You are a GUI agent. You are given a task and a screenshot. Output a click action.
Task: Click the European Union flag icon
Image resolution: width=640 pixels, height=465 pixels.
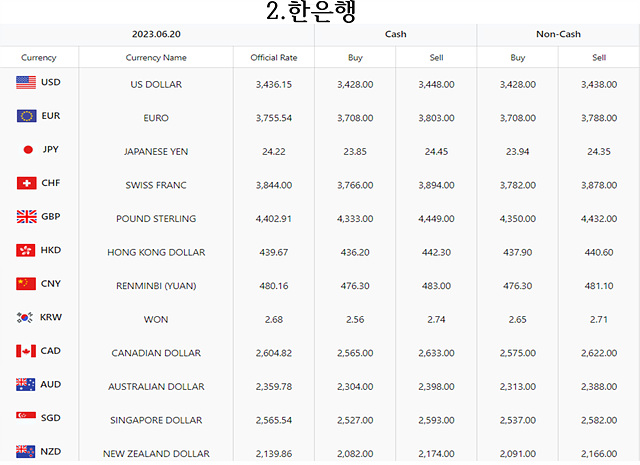pos(27,116)
